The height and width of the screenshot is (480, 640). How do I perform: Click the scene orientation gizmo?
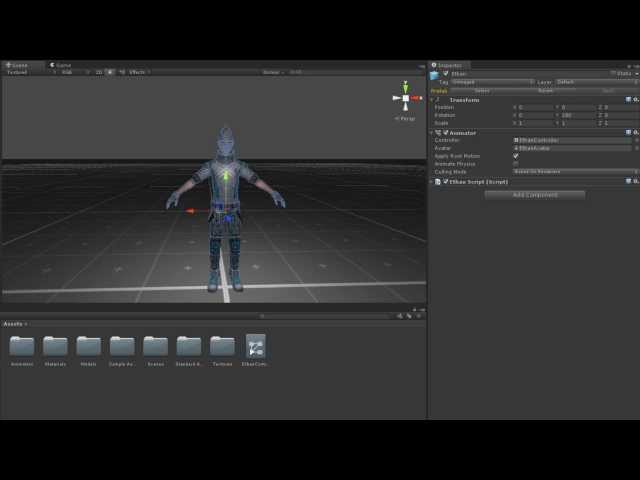(x=405, y=99)
